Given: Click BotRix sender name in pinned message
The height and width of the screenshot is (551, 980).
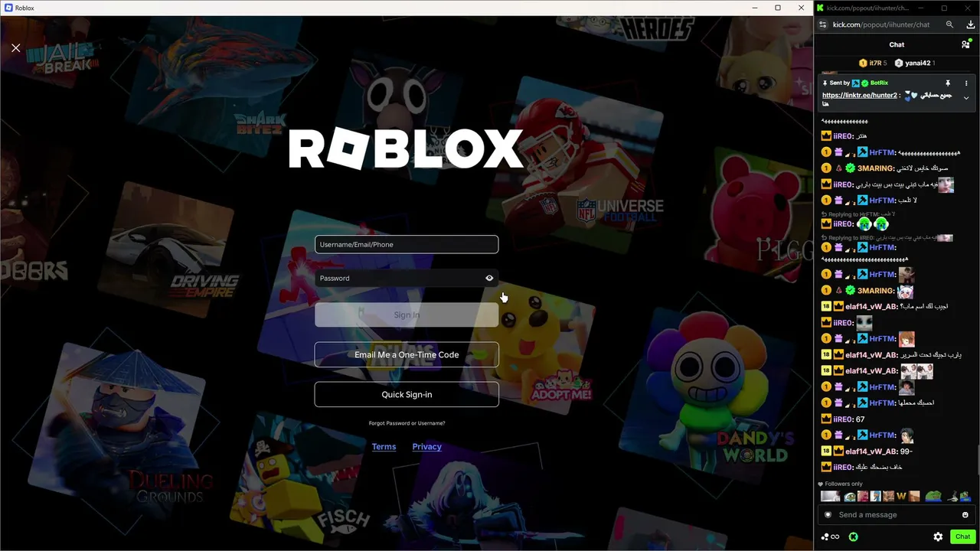Looking at the screenshot, I should point(879,83).
